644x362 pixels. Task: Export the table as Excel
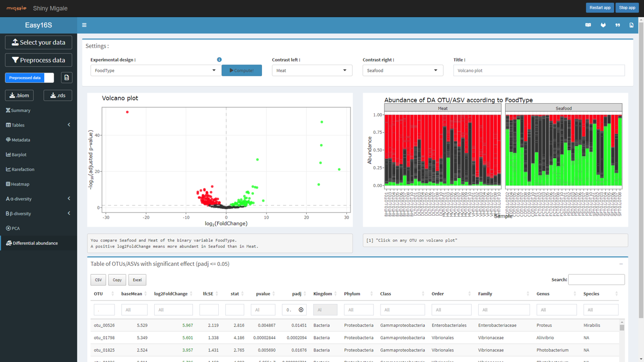click(x=137, y=280)
